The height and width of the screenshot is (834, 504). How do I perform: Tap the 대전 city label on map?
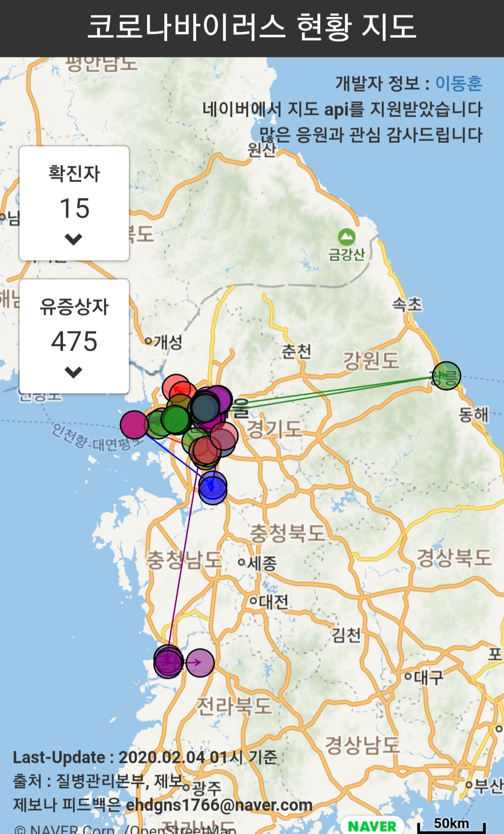point(269,601)
